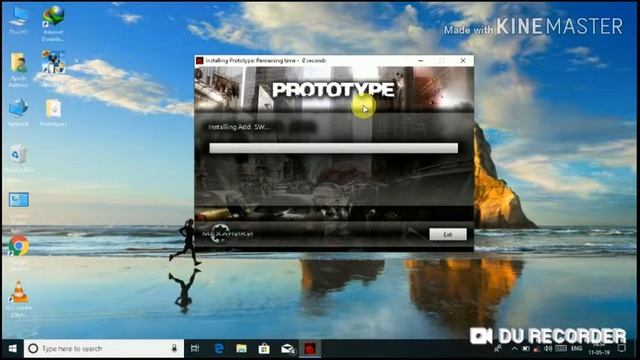
Task: Open the People icon in system tray
Action: click(x=498, y=349)
